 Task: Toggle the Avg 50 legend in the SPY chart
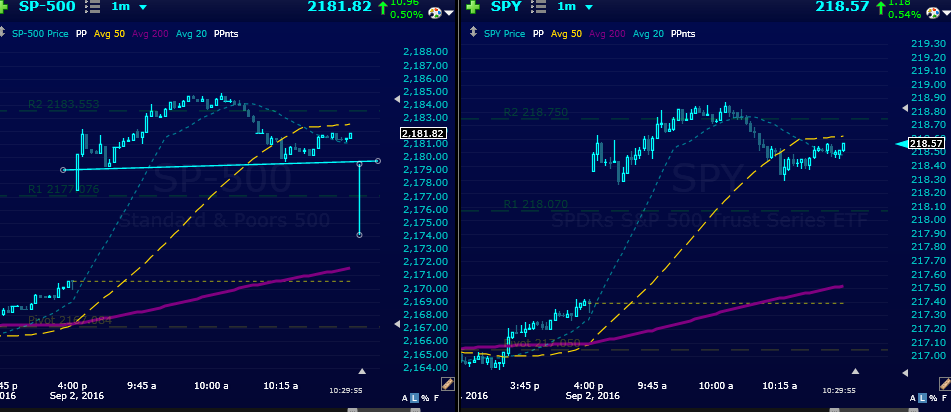tap(566, 33)
